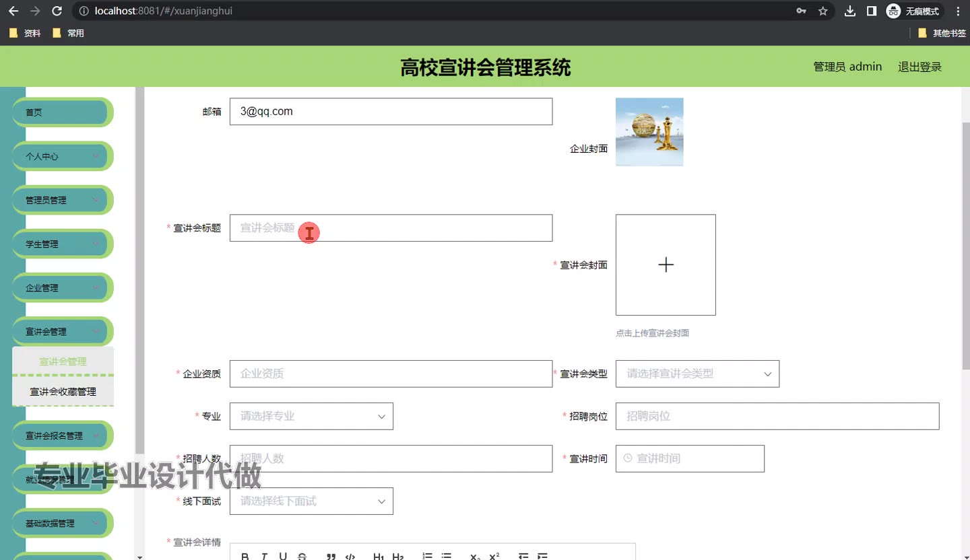Collapse the 宣讲会管理 top-level sidebar menu
Screen dimensions: 970x560
pos(62,331)
